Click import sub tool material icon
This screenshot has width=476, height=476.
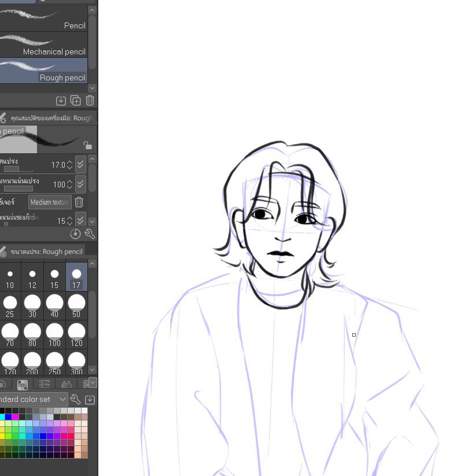(x=61, y=101)
